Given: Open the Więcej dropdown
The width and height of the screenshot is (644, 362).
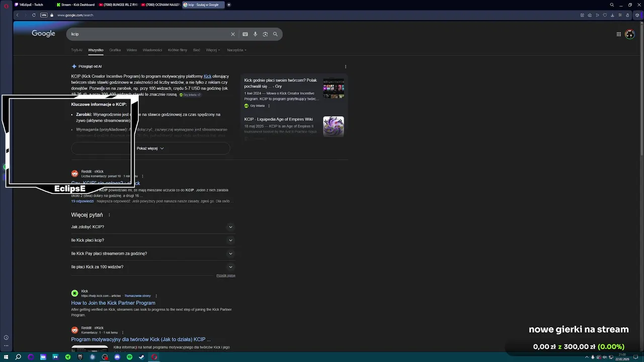Looking at the screenshot, I should coord(213,50).
